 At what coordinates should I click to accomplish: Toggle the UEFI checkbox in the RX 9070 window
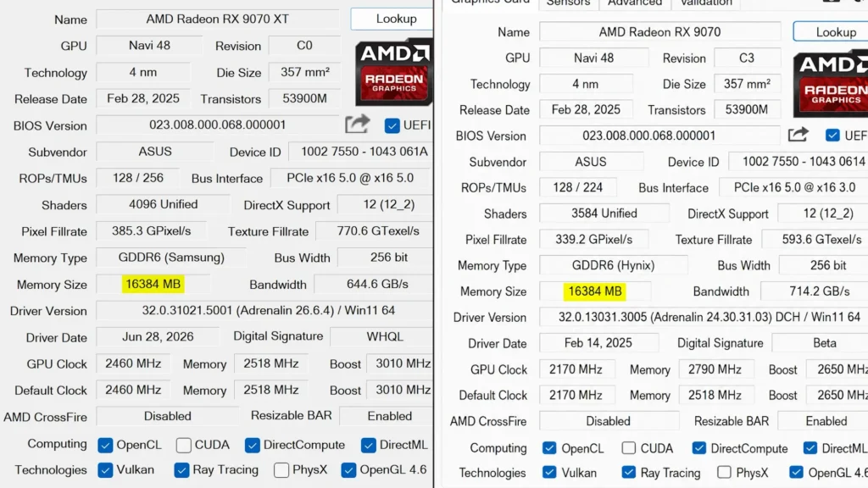832,135
